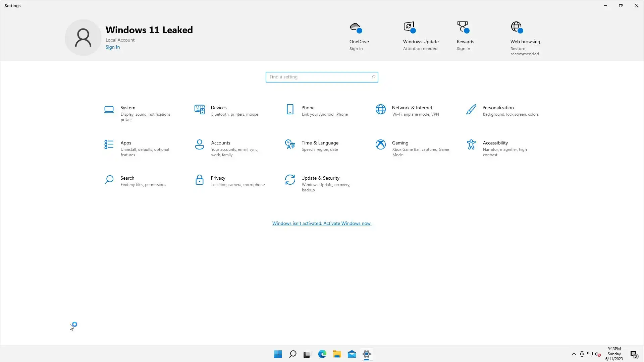
Task: Open the Accessibility person icon
Action: pyautogui.click(x=471, y=145)
